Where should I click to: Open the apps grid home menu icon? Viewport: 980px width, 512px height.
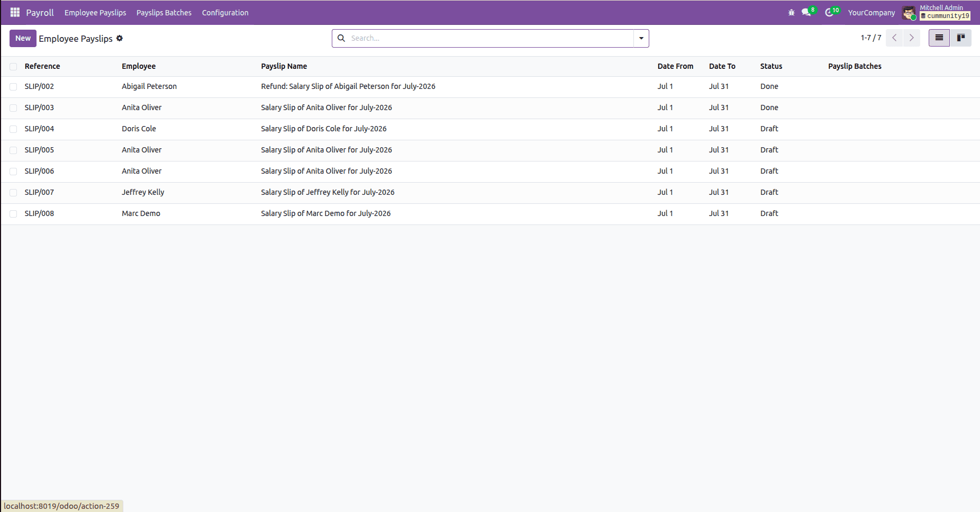pyautogui.click(x=15, y=12)
